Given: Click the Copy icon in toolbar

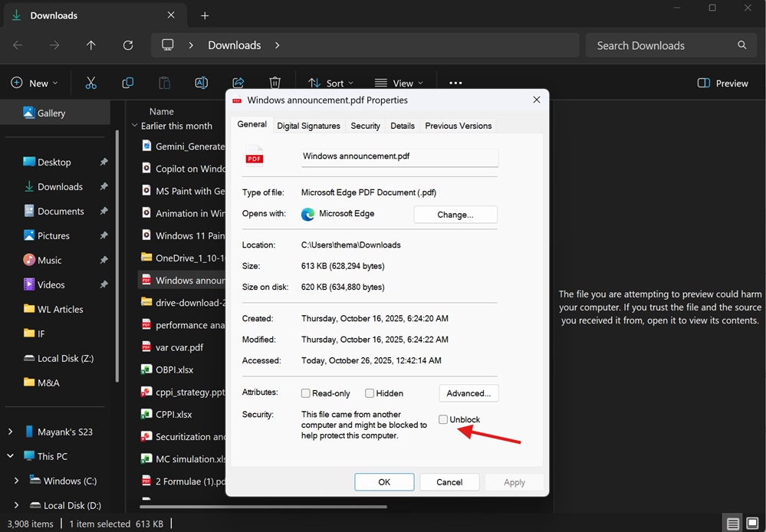Looking at the screenshot, I should tap(128, 83).
